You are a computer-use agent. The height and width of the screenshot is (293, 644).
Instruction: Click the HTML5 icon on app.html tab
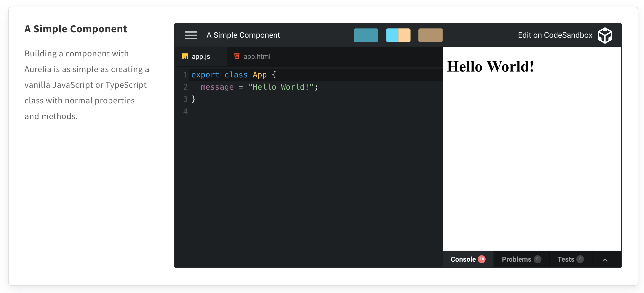pyautogui.click(x=236, y=56)
